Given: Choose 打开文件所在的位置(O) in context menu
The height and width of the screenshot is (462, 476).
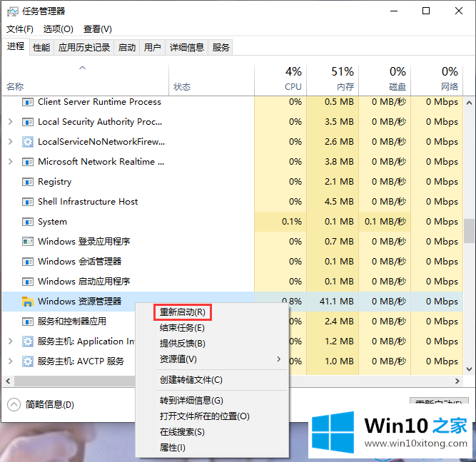Looking at the screenshot, I should (x=205, y=416).
